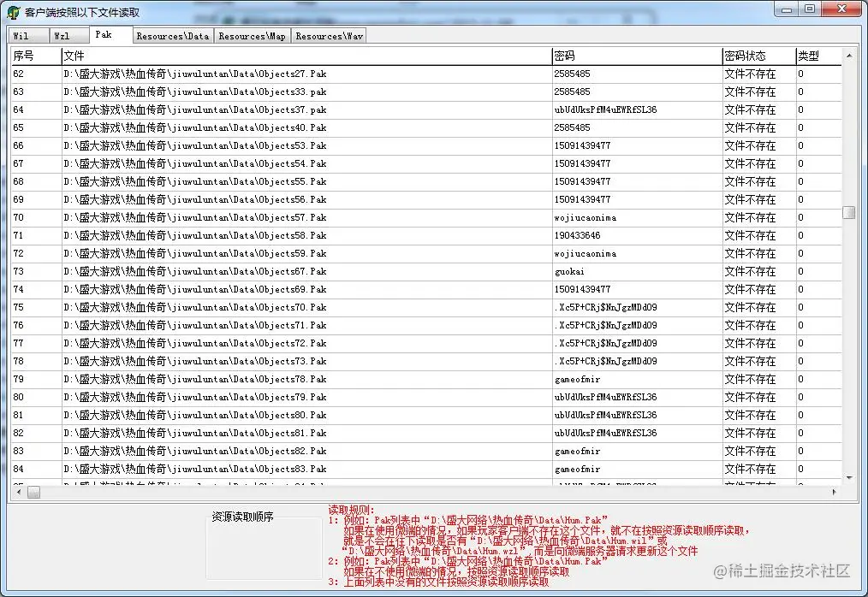The width and height of the screenshot is (868, 597).
Task: Click password 2585485 in row 62
Action: click(x=573, y=74)
